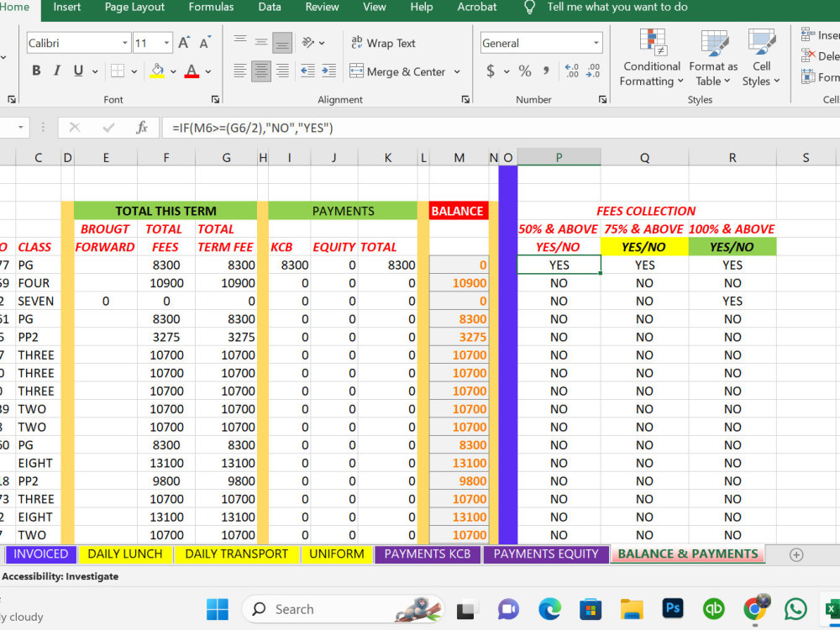The image size is (840, 630).
Task: Open Cell Styles gallery
Action: coord(761,57)
